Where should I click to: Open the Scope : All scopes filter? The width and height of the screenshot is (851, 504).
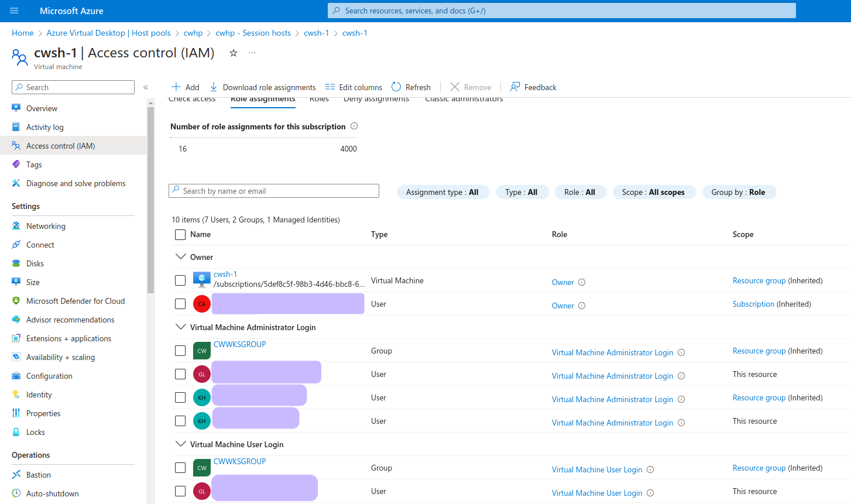pyautogui.click(x=653, y=192)
